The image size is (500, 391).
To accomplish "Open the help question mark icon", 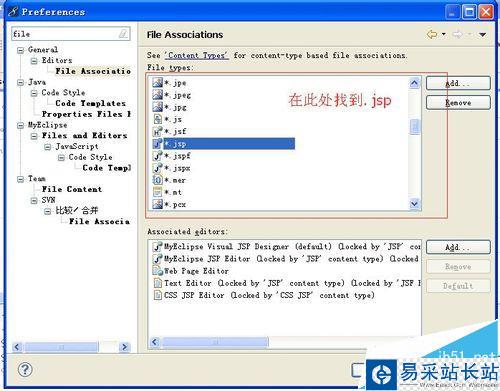I will 25,369.
